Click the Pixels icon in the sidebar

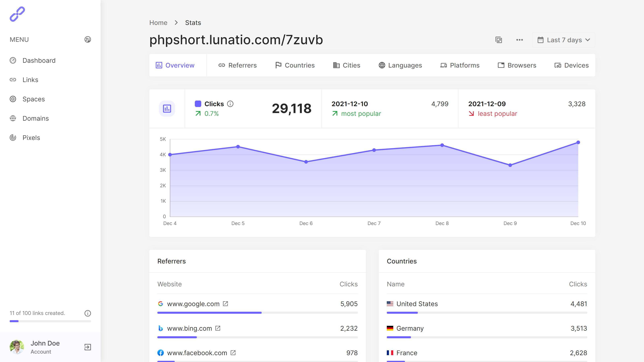pos(13,138)
